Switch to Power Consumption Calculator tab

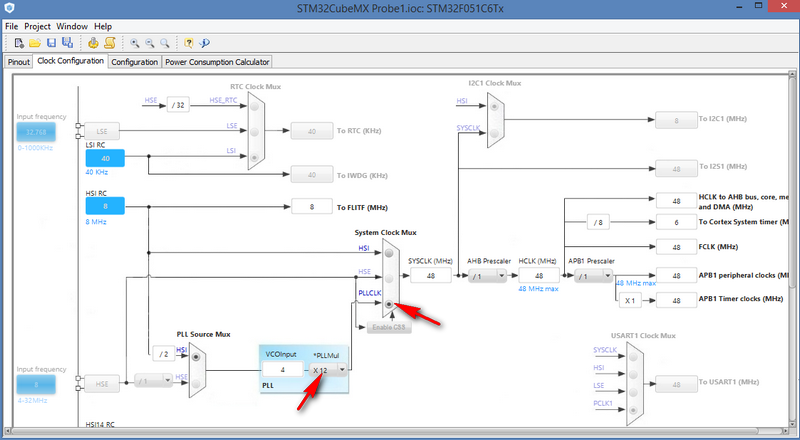[217, 62]
